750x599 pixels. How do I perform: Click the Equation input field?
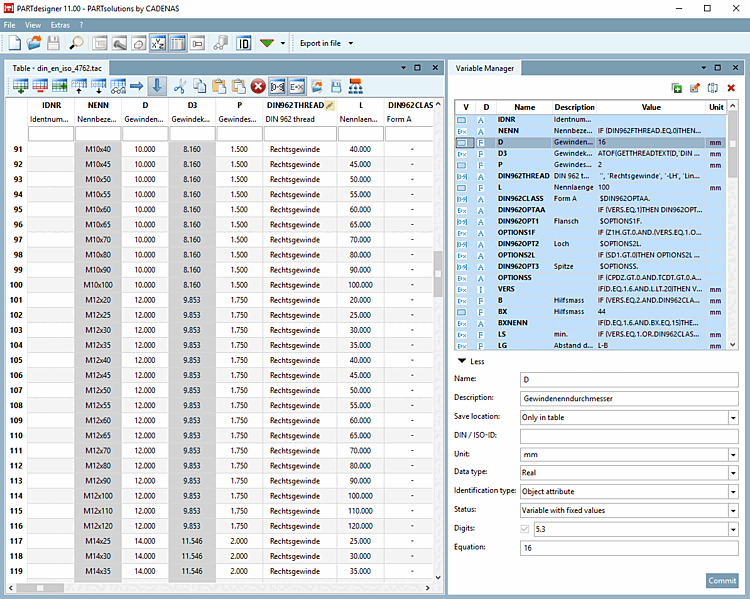[628, 547]
